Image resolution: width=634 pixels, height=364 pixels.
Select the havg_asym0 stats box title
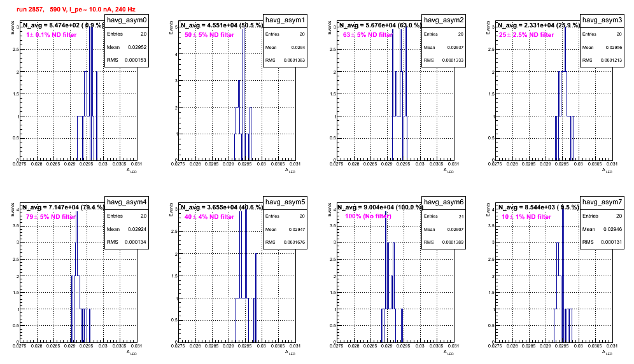127,20
